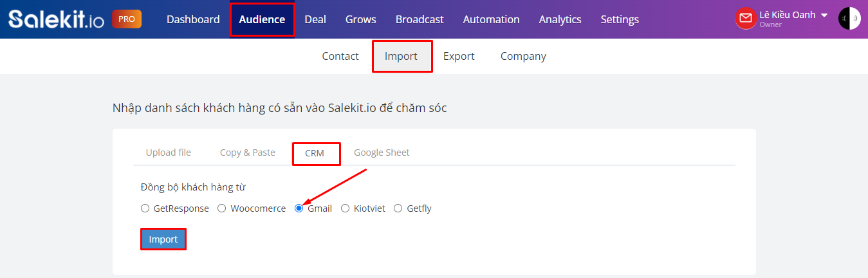The height and width of the screenshot is (278, 868).
Task: Open the Analytics menu
Action: 560,19
